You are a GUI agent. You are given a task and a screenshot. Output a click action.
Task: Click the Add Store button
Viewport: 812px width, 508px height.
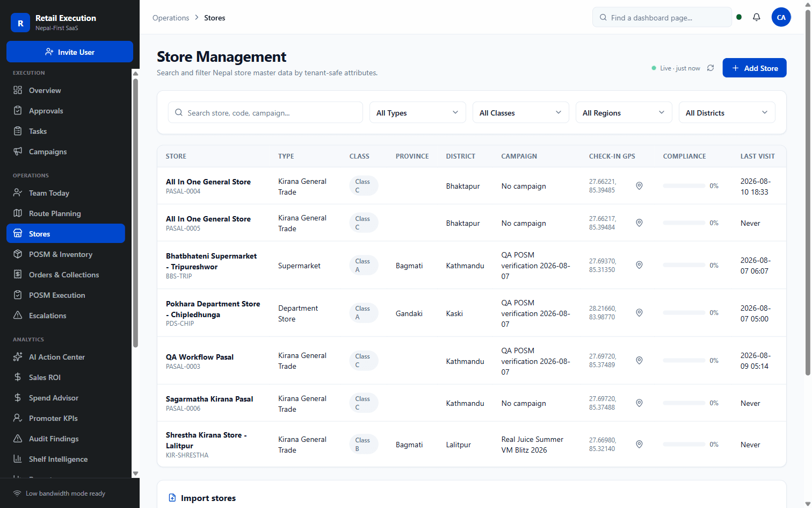(x=754, y=68)
